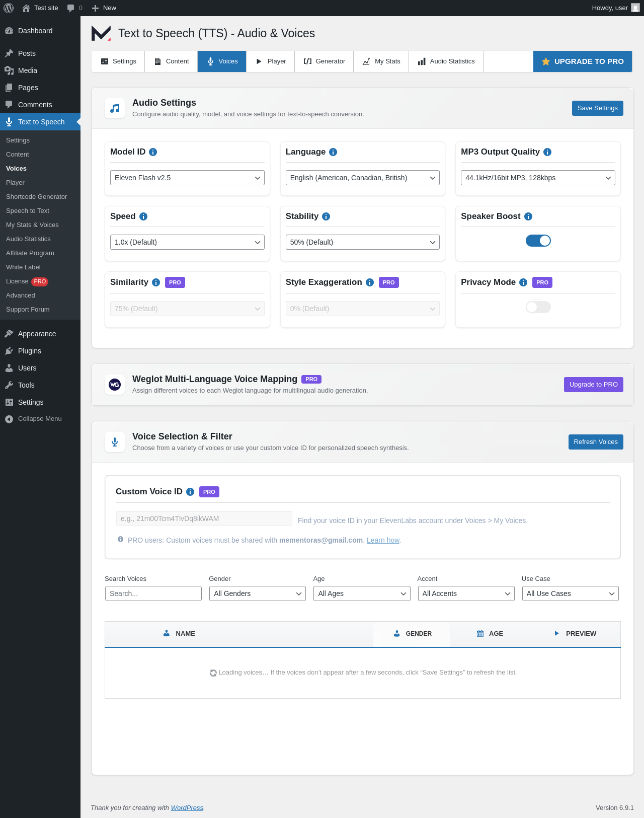Screen dimensions: 644x818
Task: Click the WordPress logo in admin bar
Action: [x=9, y=8]
